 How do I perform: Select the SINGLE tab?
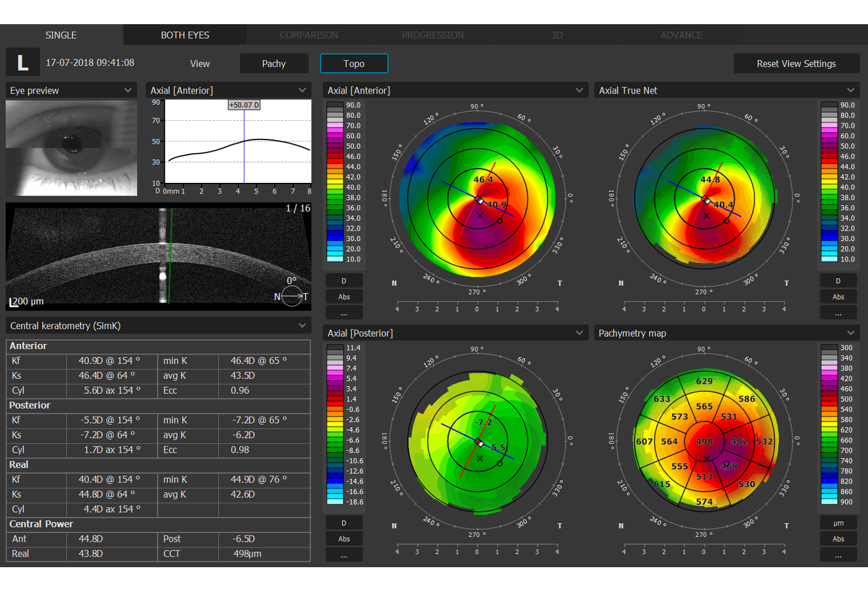point(61,35)
